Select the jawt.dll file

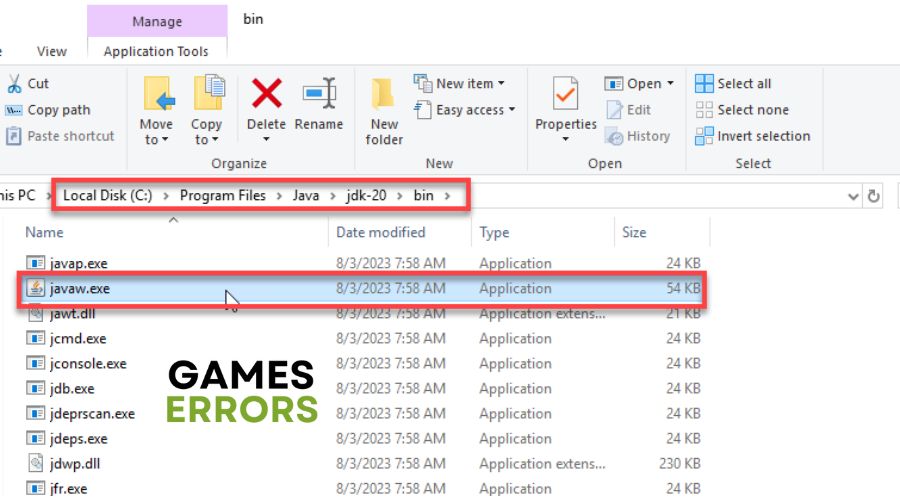(x=72, y=314)
